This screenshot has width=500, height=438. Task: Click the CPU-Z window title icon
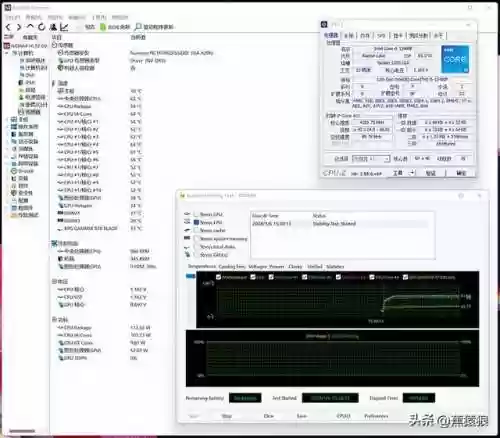[x=324, y=24]
